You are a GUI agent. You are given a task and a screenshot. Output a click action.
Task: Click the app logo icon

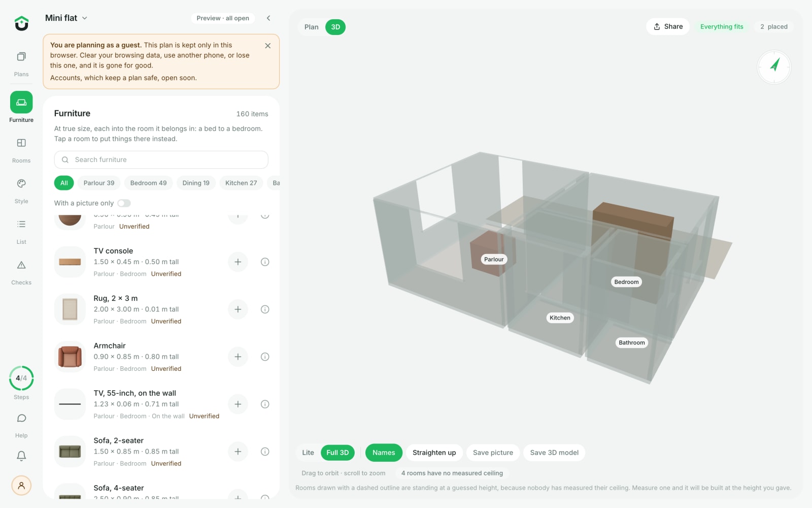[x=21, y=23]
